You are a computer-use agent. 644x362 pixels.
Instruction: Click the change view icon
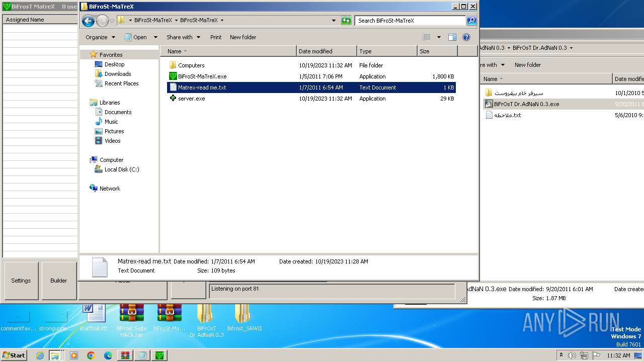click(427, 37)
